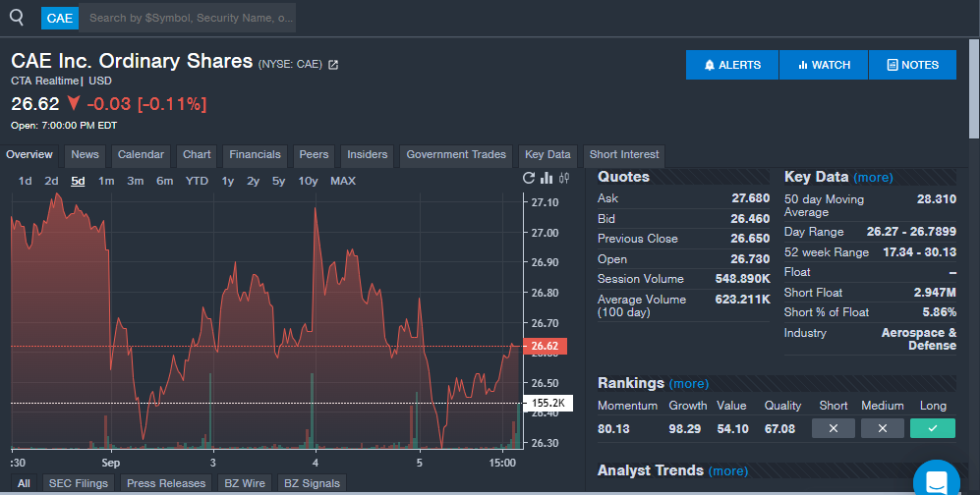Filter news by Press Releases

tap(166, 483)
